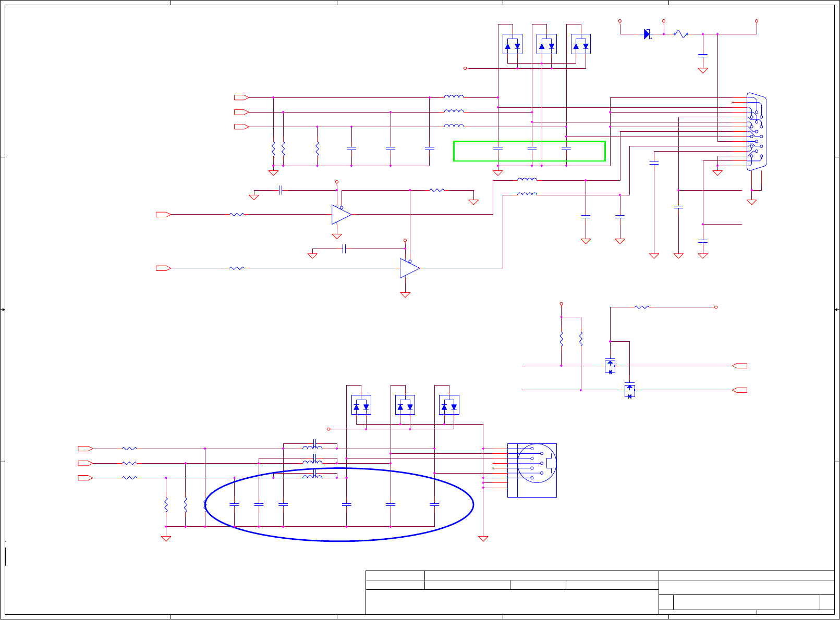Select the lower buffer amplifier triangle
The image size is (840, 620).
coord(410,268)
